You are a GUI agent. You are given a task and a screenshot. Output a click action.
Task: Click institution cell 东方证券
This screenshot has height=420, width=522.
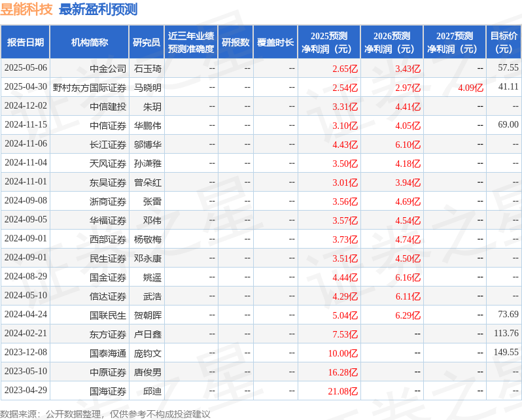click(108, 334)
